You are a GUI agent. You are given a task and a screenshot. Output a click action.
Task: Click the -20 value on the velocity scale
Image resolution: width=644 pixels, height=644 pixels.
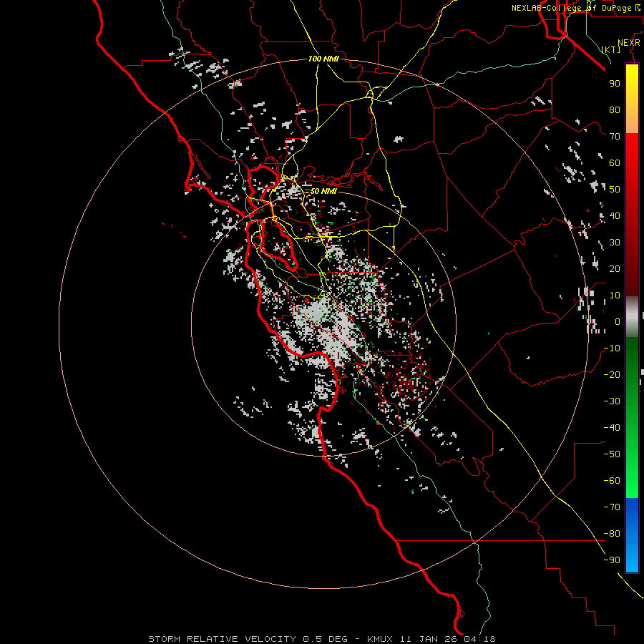(x=612, y=375)
